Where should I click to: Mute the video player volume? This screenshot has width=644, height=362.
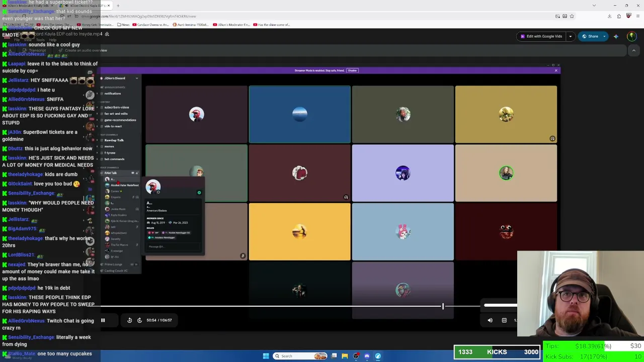[490, 320]
